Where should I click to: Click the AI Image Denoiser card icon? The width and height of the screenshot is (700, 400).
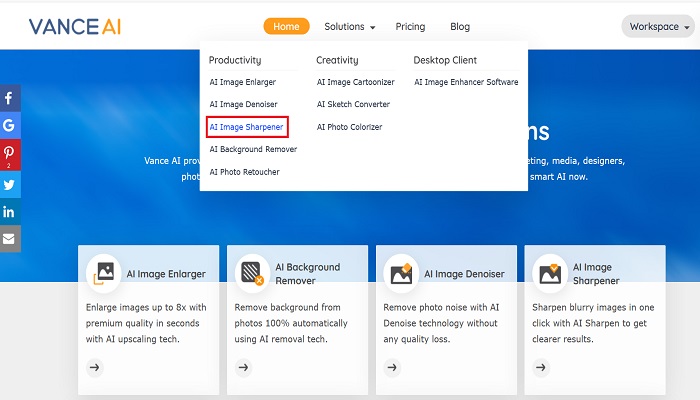coord(401,273)
